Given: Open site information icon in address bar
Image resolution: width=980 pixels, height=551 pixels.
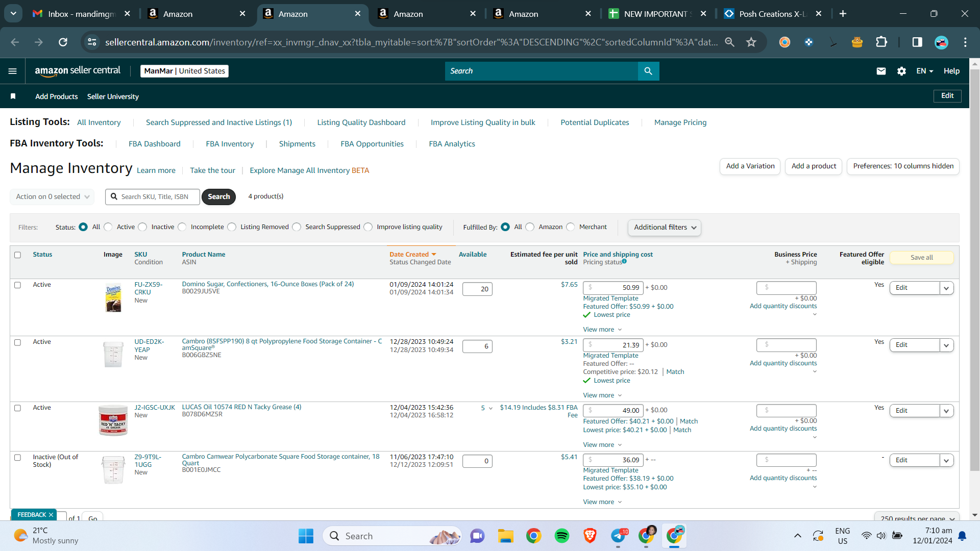Looking at the screenshot, I should point(92,42).
